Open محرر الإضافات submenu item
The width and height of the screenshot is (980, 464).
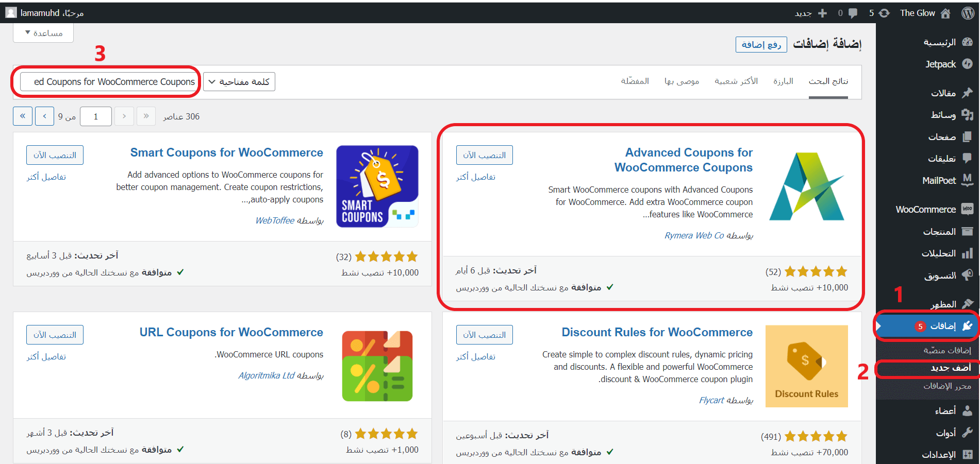pyautogui.click(x=947, y=386)
